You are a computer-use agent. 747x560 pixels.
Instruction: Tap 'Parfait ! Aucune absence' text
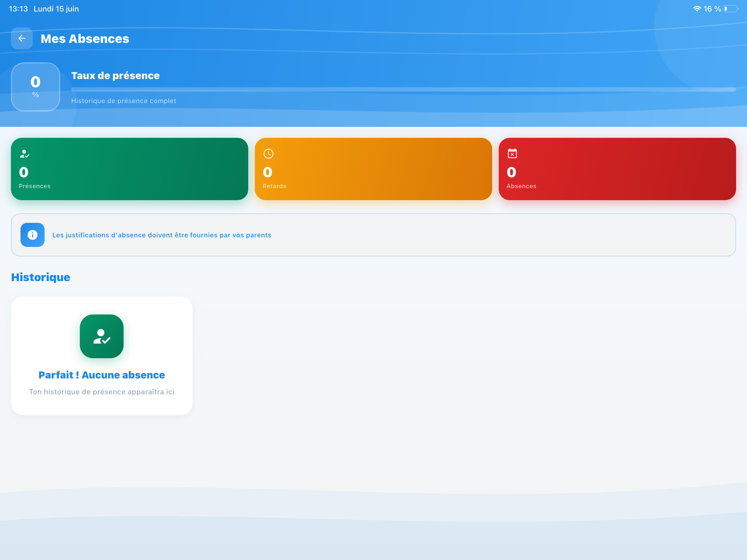(x=102, y=375)
